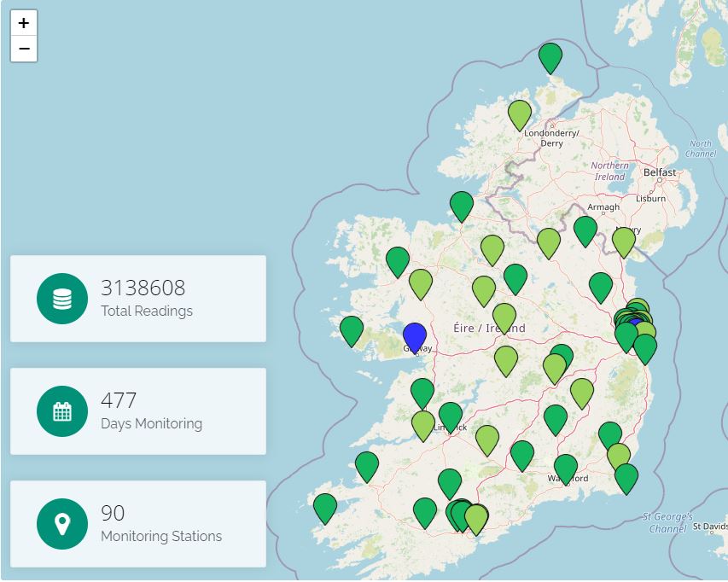Click the map zoom out minus button
Screen dimensions: 728x582
pos(24,49)
